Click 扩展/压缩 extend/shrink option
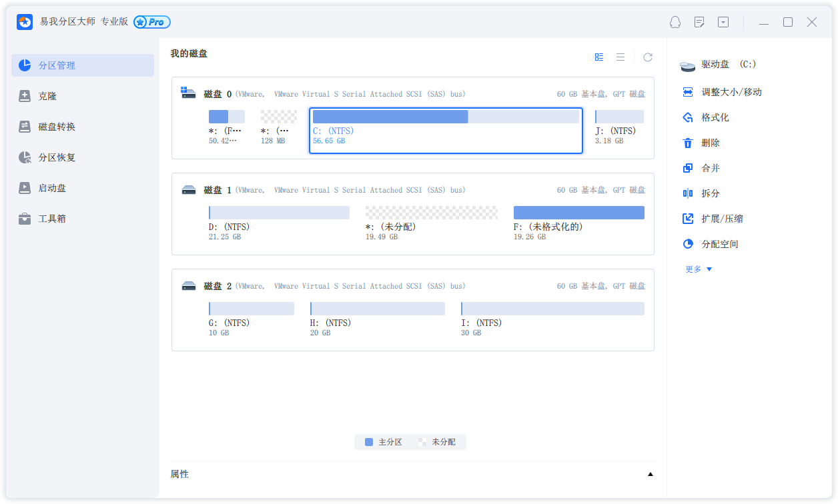 coord(722,219)
